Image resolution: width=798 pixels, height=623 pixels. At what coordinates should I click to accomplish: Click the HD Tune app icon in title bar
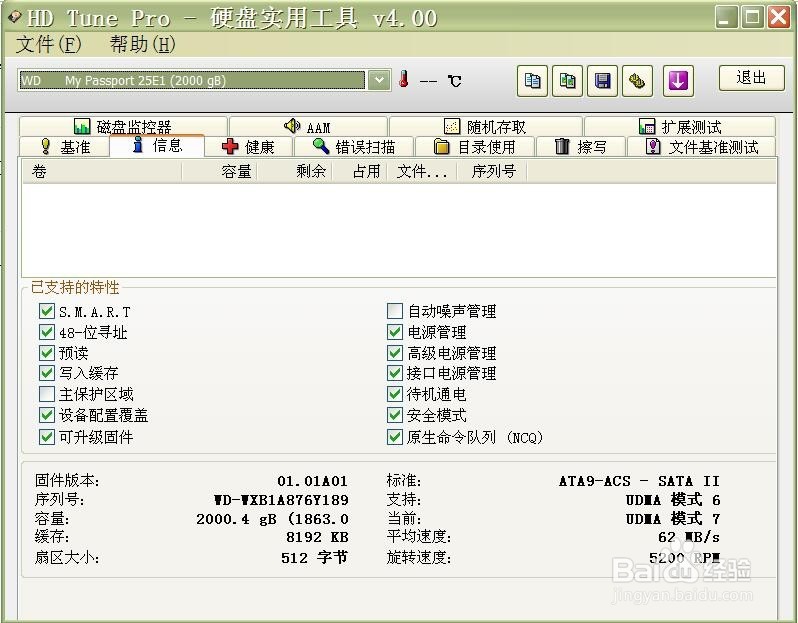15,18
